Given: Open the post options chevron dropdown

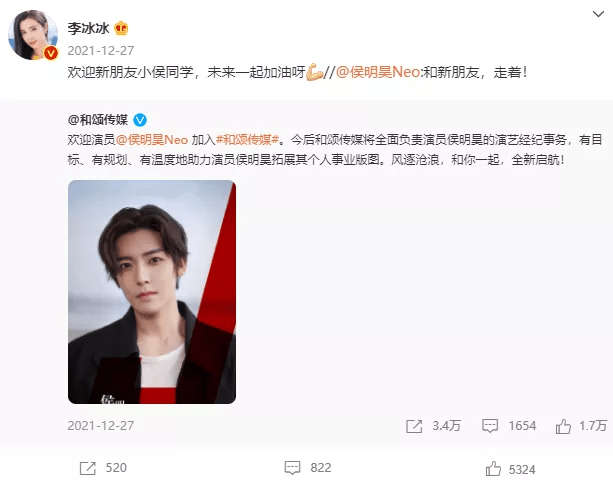Looking at the screenshot, I should [x=598, y=14].
